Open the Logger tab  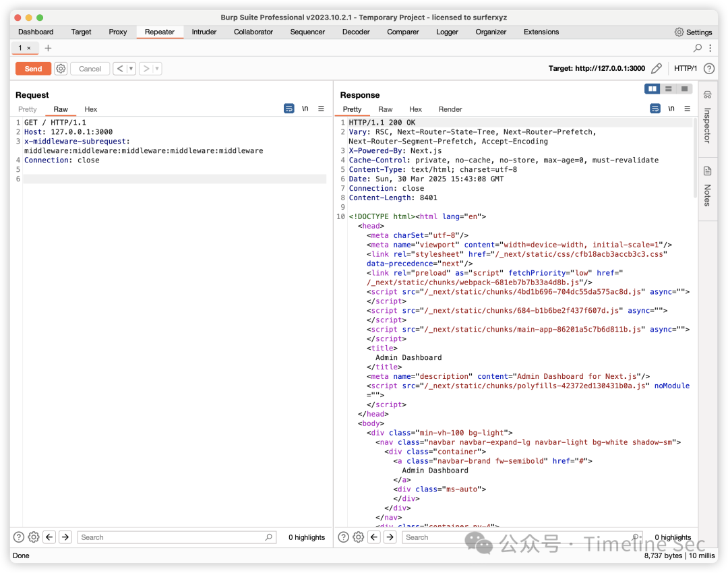447,32
